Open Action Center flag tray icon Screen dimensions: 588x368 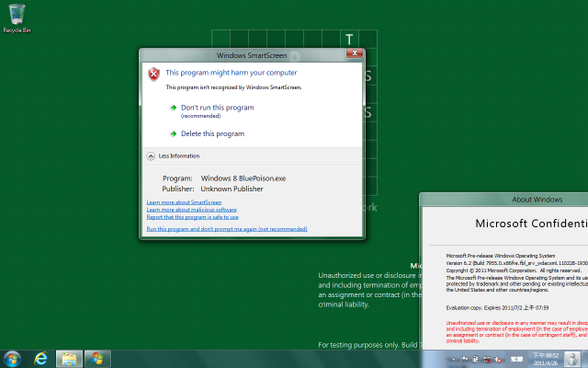click(x=464, y=360)
